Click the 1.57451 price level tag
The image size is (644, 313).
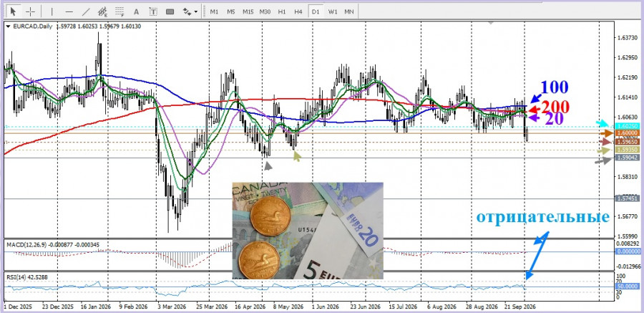tap(626, 198)
